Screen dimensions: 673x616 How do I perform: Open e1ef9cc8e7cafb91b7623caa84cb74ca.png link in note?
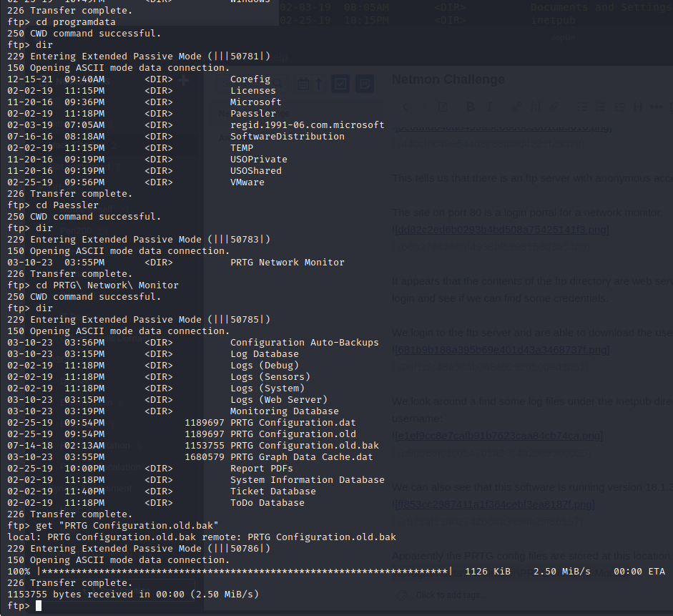[x=498, y=436]
